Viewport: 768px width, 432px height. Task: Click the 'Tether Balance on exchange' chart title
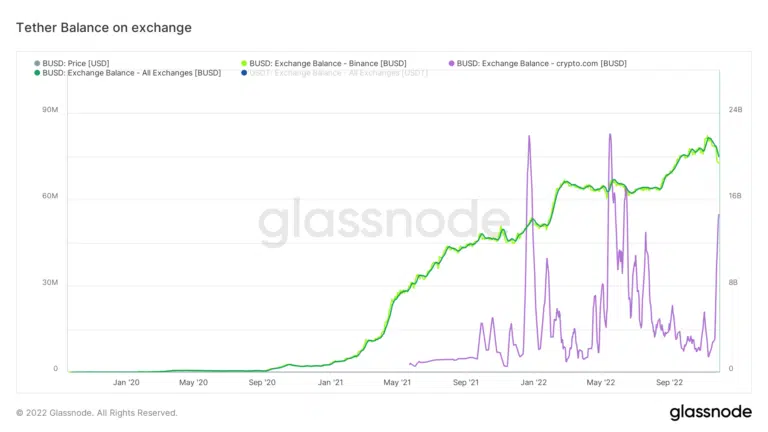point(104,28)
